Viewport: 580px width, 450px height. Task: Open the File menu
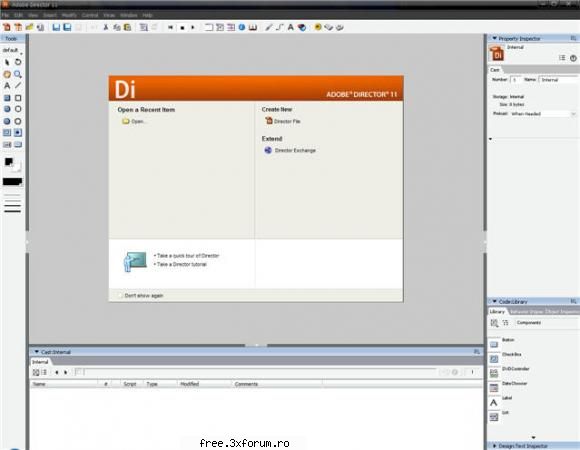(x=5, y=15)
